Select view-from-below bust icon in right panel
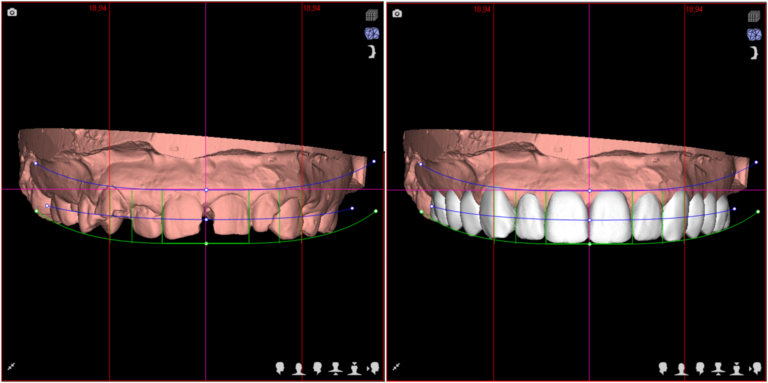The width and height of the screenshot is (768, 383). pos(719,368)
